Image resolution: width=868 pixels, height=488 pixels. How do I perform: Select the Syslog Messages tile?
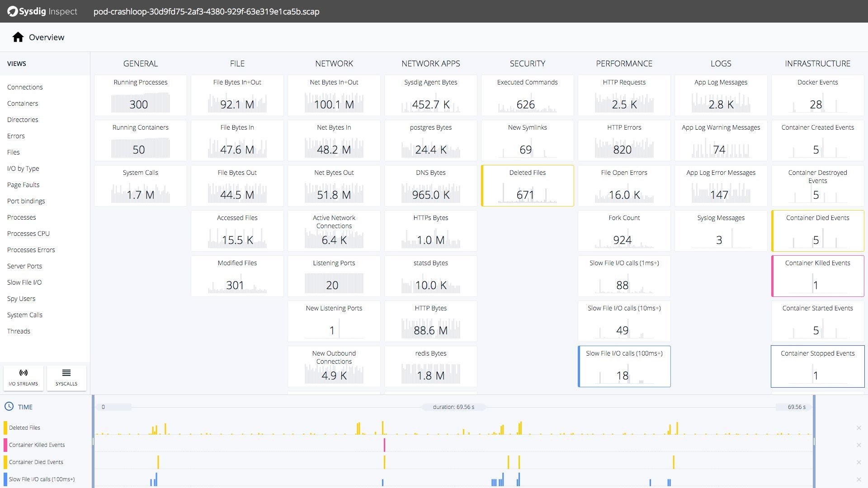[721, 231]
